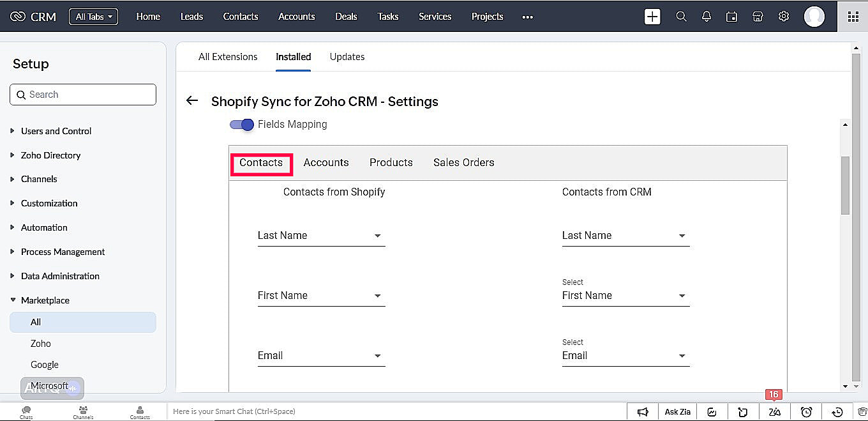
Task: Click the user profile avatar
Action: click(814, 17)
